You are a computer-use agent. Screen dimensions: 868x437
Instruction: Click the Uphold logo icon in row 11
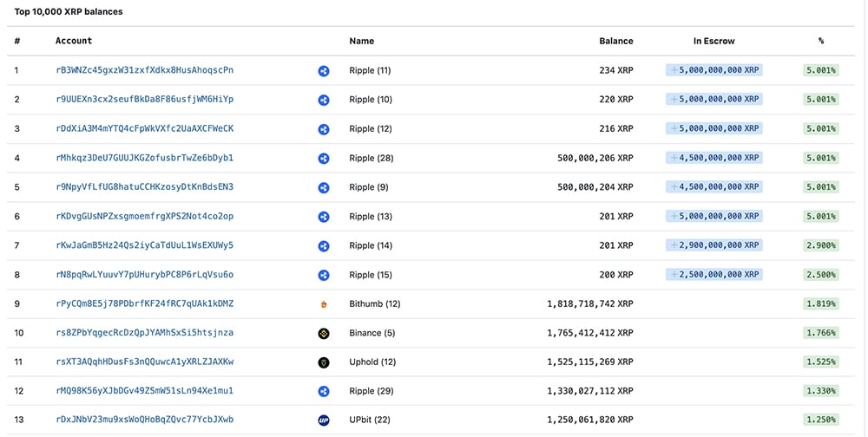coord(324,362)
